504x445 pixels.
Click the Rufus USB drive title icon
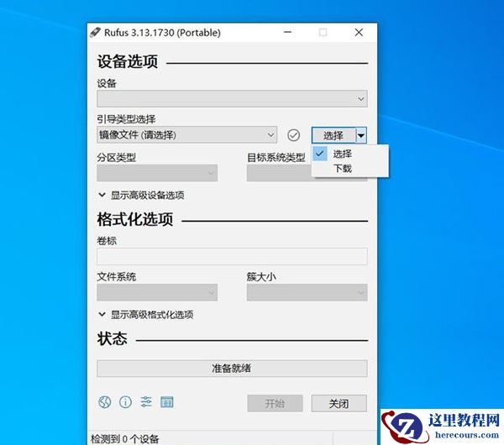pyautogui.click(x=95, y=32)
